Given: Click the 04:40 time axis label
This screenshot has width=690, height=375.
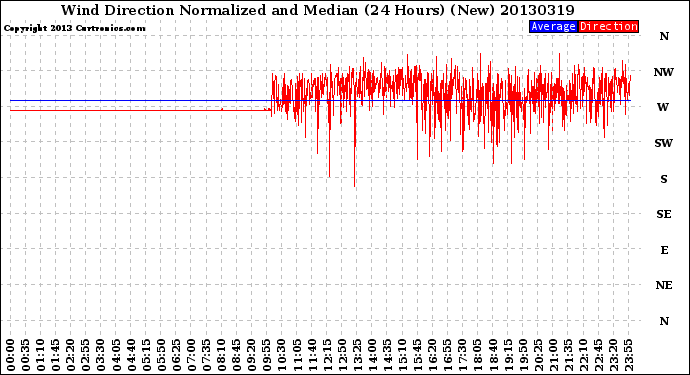Looking at the screenshot, I should click(x=131, y=355).
